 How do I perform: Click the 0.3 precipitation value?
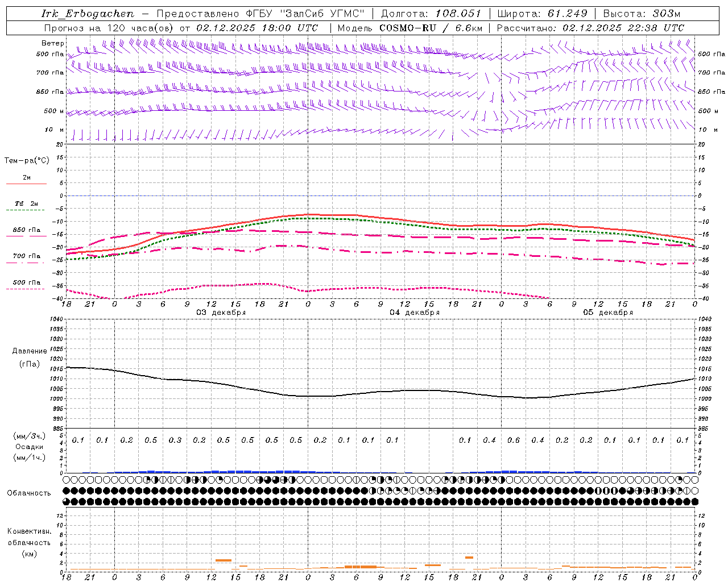pos(175,440)
